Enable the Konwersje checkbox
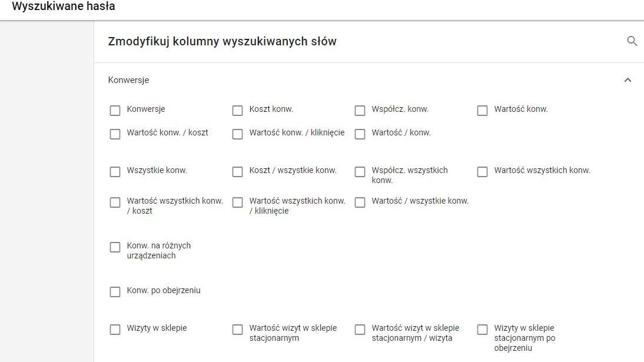644x362 pixels. (115, 111)
